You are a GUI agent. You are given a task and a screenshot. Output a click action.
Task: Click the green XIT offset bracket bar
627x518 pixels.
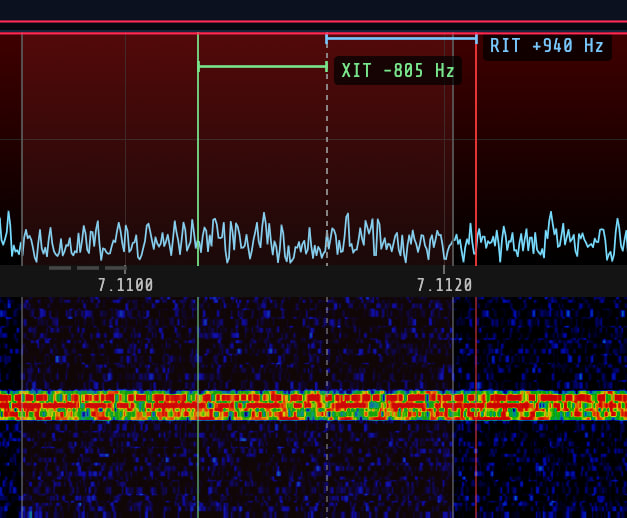[263, 66]
